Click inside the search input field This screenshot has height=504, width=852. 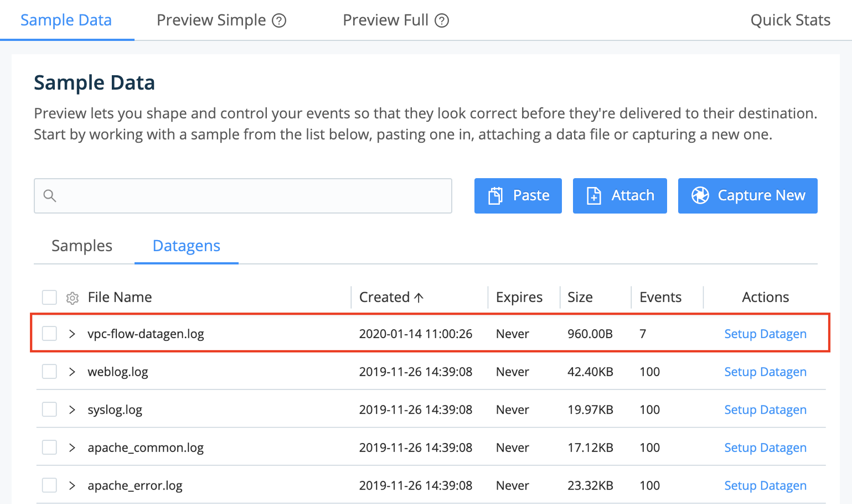[242, 195]
